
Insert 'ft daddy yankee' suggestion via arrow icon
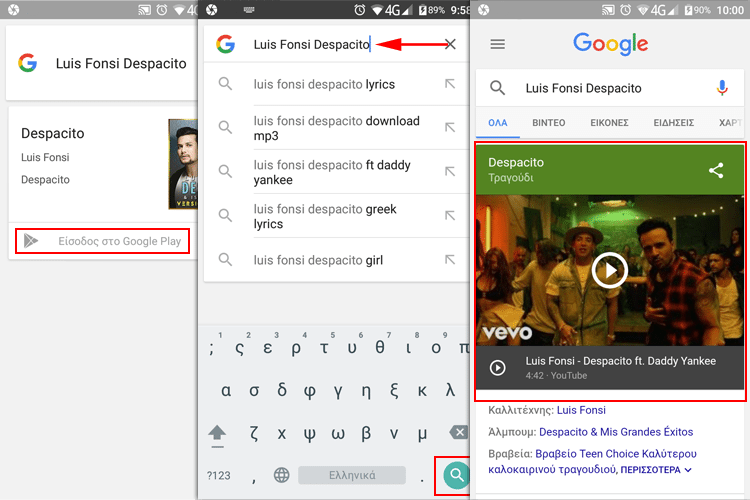click(x=450, y=172)
